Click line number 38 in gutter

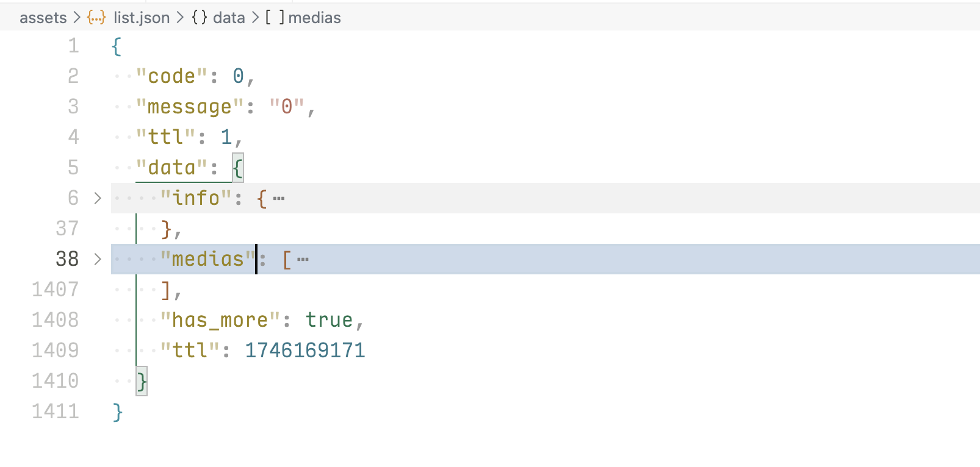pos(67,259)
